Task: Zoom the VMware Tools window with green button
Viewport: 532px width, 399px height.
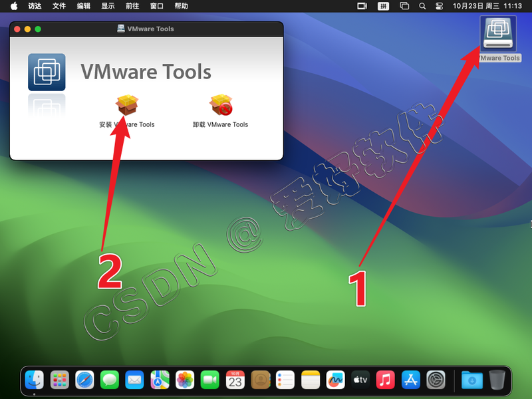Action: pos(38,29)
